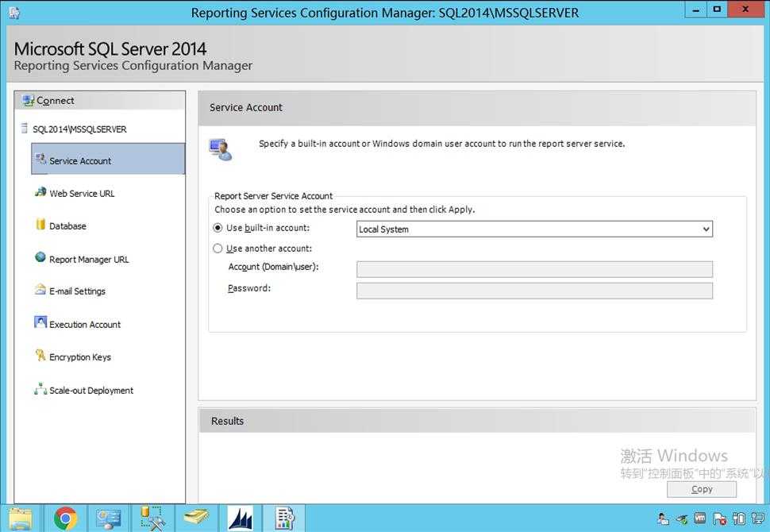Open the Web Service URL page
Screen dimensions: 770x532
(x=82, y=194)
